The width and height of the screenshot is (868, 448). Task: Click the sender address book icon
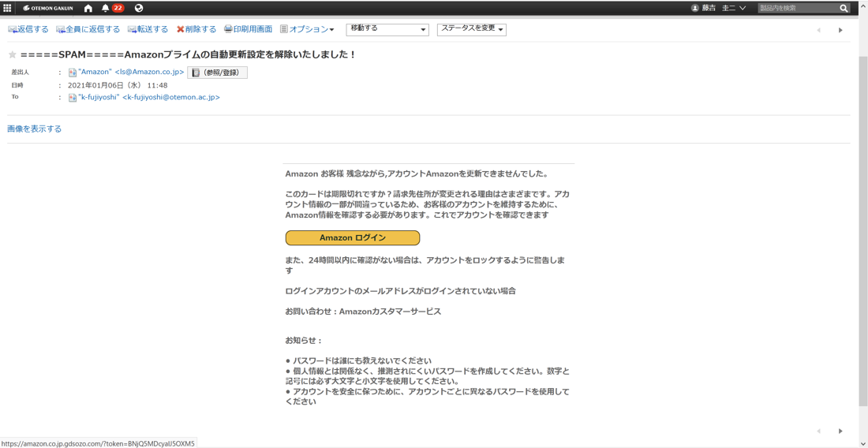coord(72,73)
